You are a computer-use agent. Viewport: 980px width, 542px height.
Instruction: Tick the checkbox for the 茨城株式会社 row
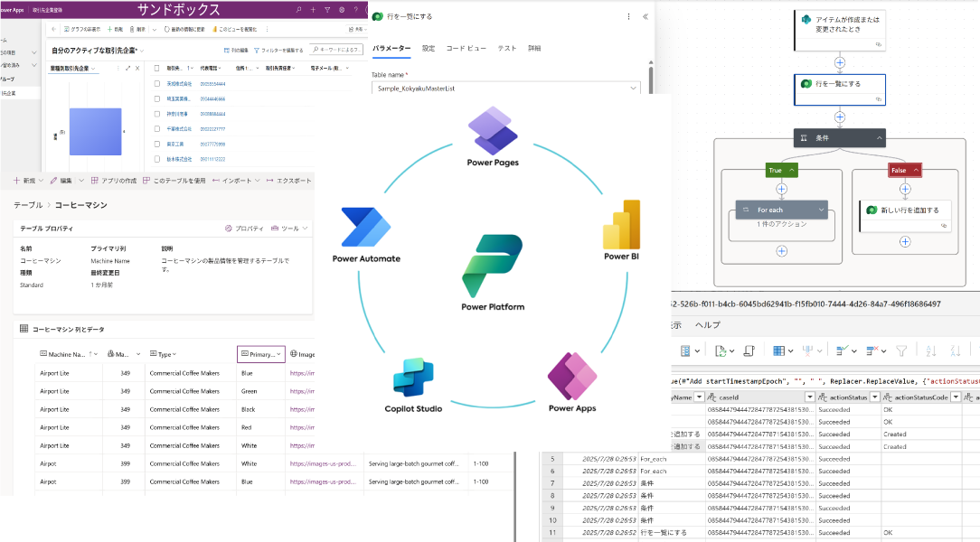(157, 83)
